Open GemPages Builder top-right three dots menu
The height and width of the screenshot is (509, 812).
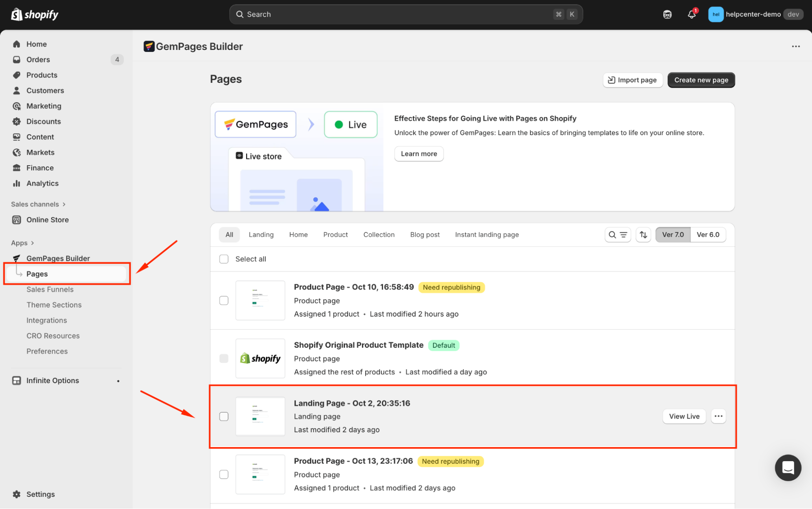point(796,46)
